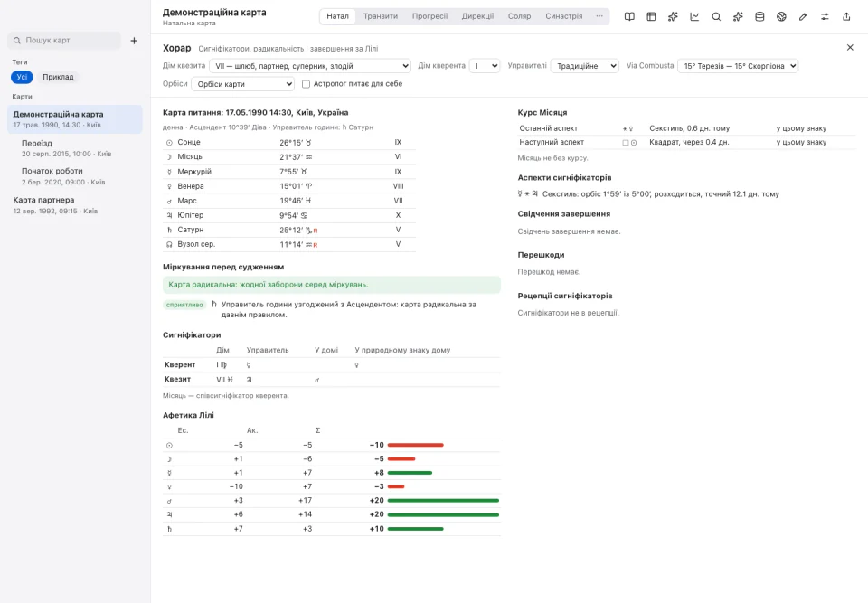Click the table layout icon in toolbar
This screenshot has width=868, height=603.
pos(651,16)
